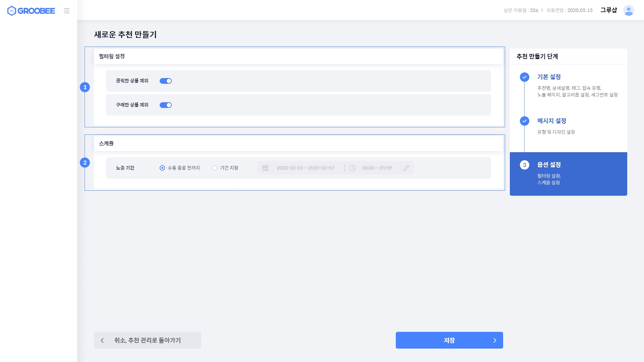Click the GROOBEE logo

pos(31,11)
